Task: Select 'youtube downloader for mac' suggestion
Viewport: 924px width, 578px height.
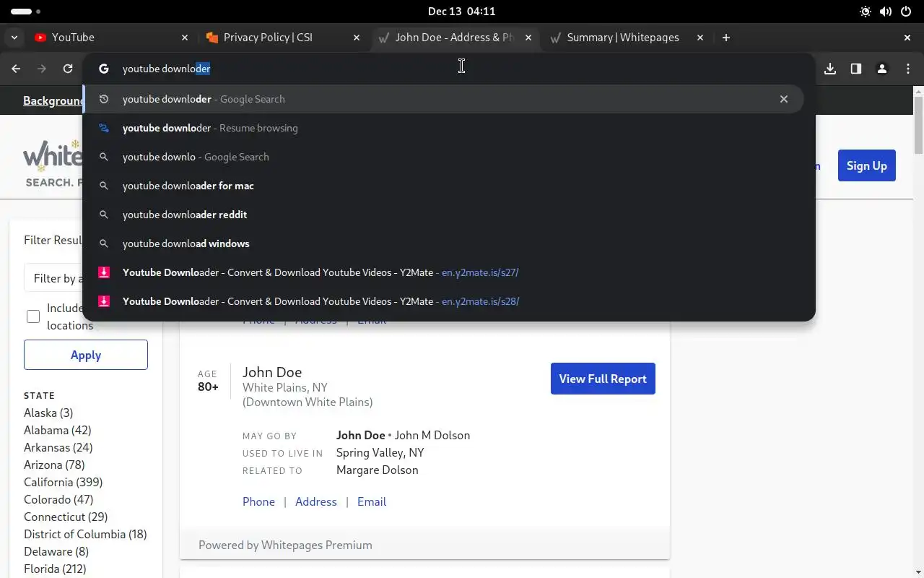Action: (x=443, y=186)
